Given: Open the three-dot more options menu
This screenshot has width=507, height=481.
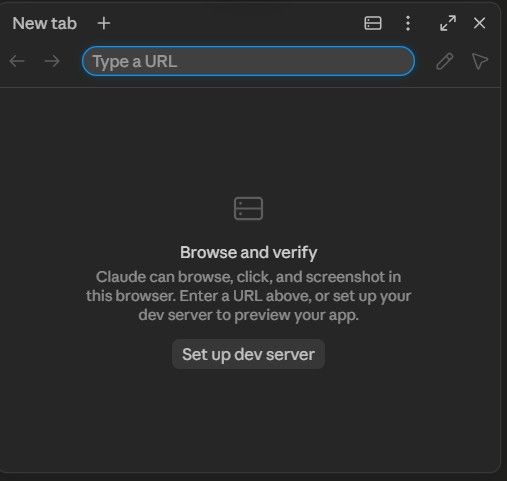Looking at the screenshot, I should (x=408, y=23).
